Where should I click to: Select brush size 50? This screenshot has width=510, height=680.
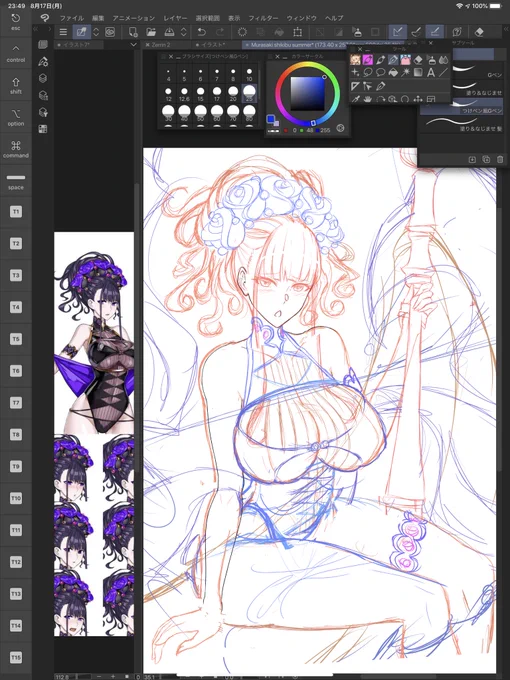pyautogui.click(x=200, y=114)
